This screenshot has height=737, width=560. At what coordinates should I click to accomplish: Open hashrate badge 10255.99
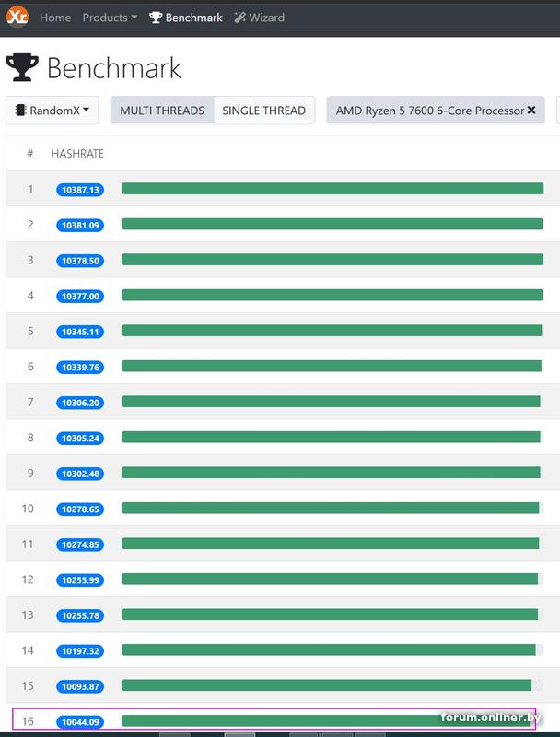[x=80, y=580]
